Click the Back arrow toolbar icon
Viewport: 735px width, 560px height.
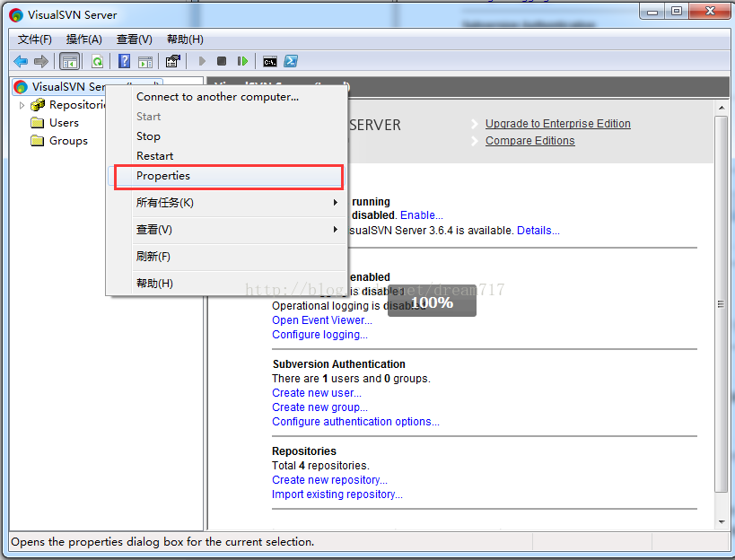pos(21,61)
